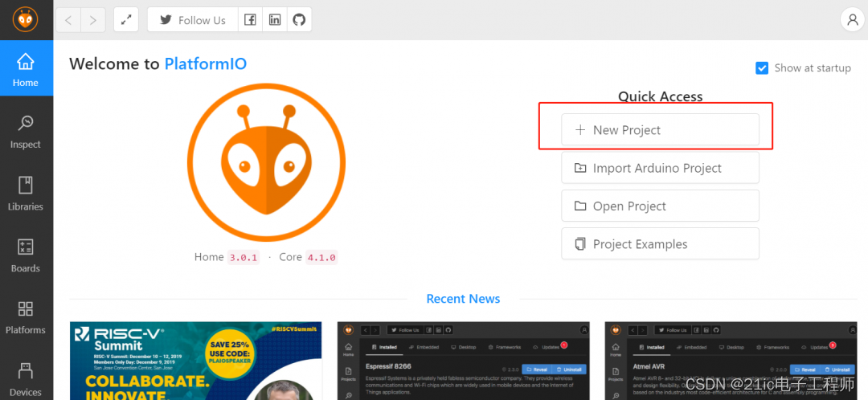Open Devices in the sidebar
This screenshot has width=868, height=400.
[26, 380]
